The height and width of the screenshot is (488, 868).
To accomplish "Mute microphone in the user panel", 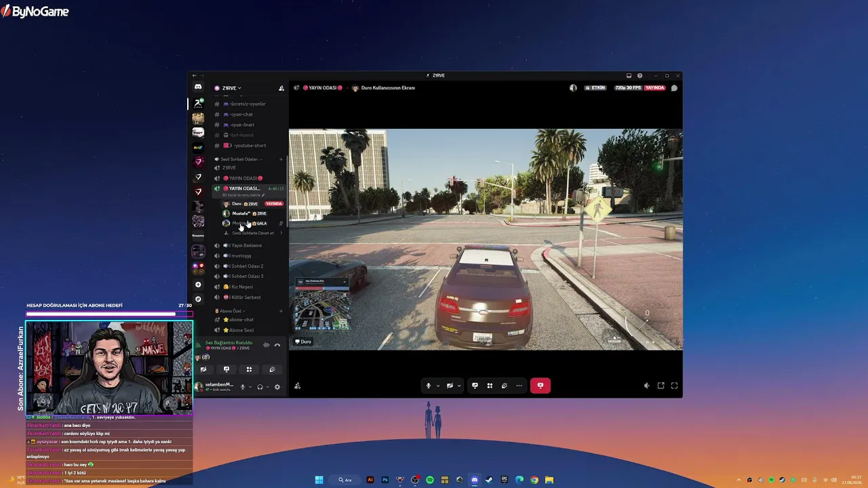I will point(242,387).
